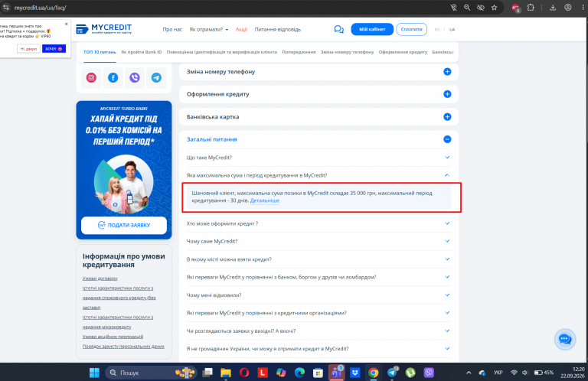The width and height of the screenshot is (588, 381).
Task: Close the subscription popup
Action: click(x=67, y=24)
